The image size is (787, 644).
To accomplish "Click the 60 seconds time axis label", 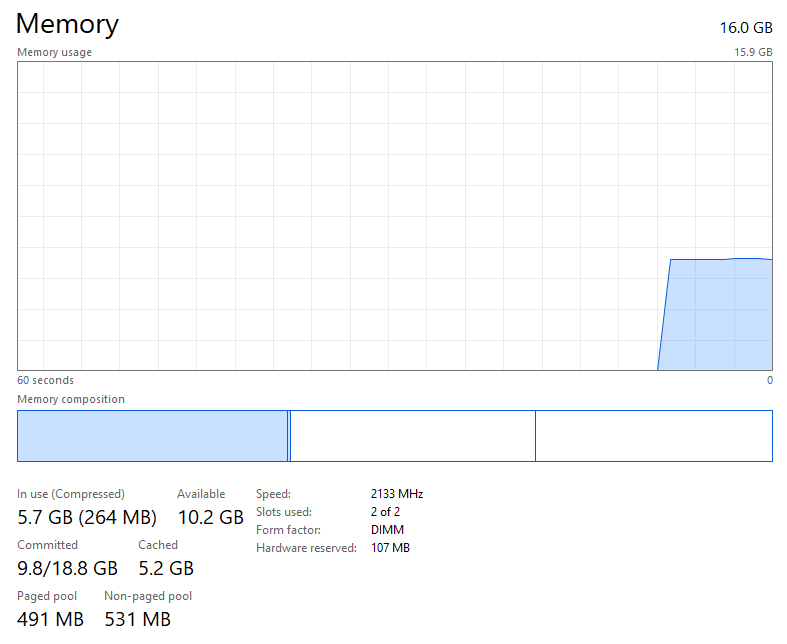I will pyautogui.click(x=45, y=380).
